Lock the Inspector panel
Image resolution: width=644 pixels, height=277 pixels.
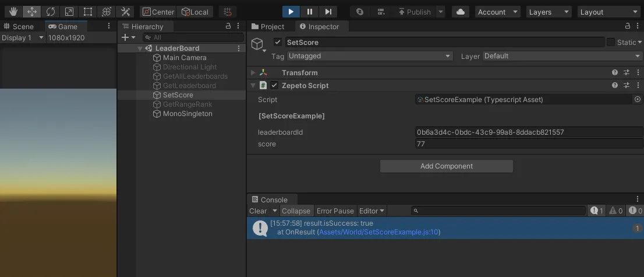(628, 26)
